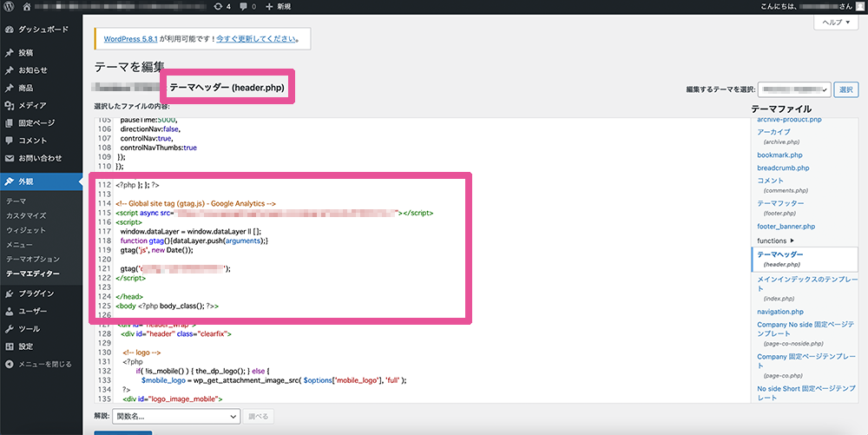Open the site home icon

27,7
